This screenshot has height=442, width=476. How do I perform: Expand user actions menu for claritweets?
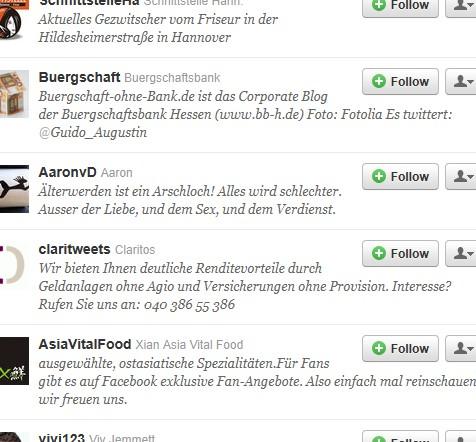point(461,254)
